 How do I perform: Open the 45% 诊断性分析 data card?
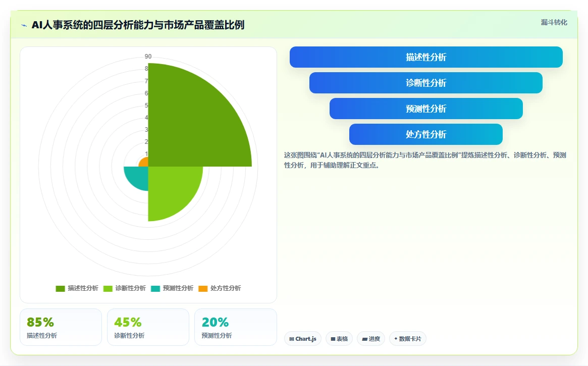click(x=148, y=327)
